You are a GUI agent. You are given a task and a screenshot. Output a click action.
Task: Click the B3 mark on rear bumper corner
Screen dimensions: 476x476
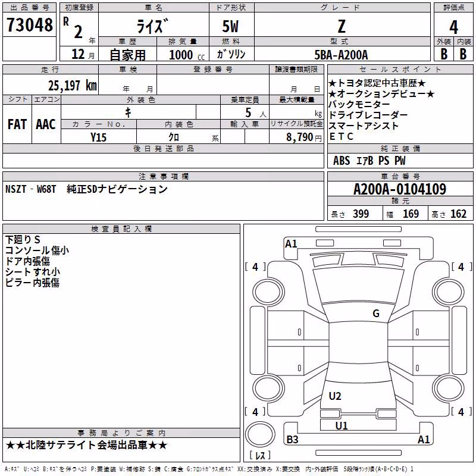[x=292, y=439]
